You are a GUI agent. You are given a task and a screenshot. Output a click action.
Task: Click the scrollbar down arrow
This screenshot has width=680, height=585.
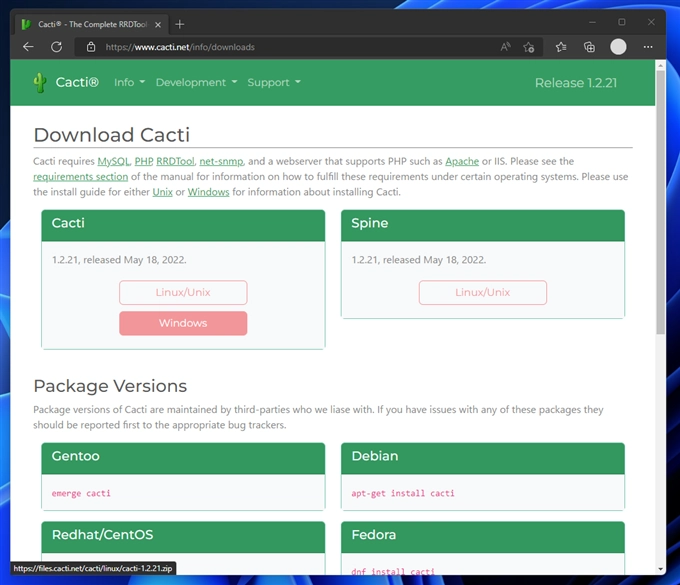(660, 569)
